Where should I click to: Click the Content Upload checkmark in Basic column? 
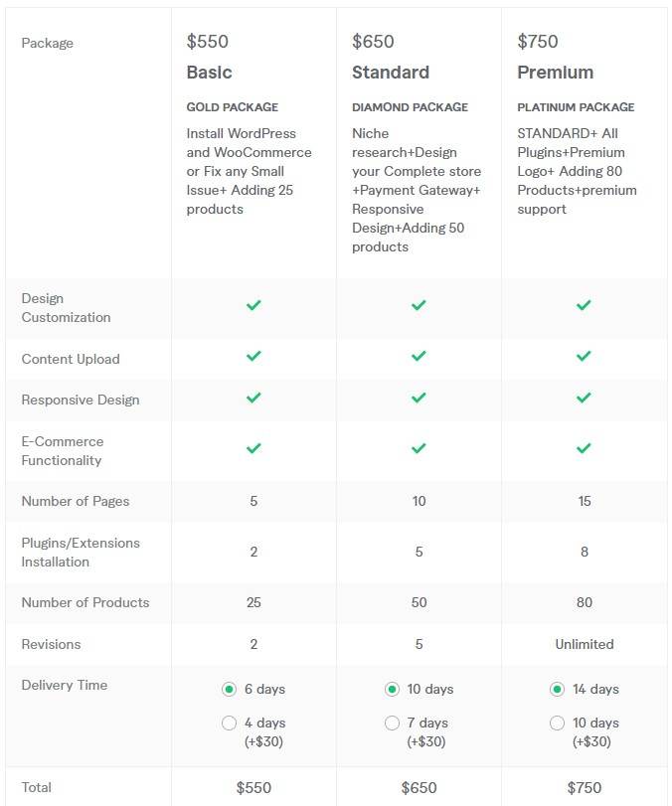[x=253, y=356]
